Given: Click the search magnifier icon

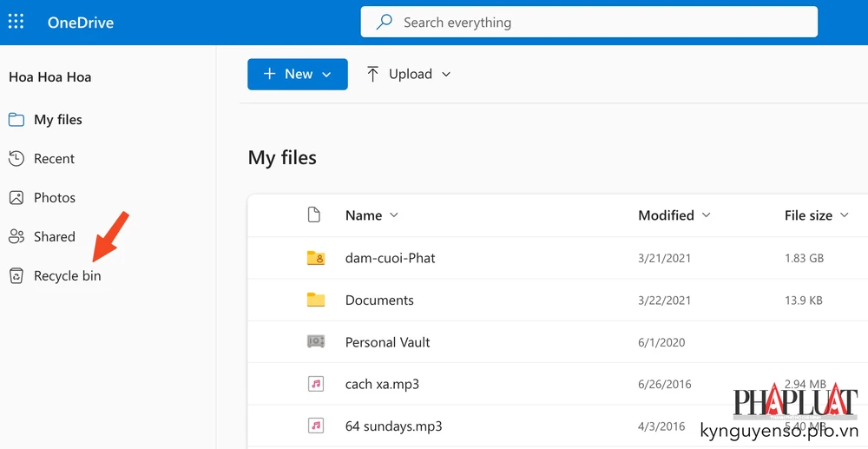Looking at the screenshot, I should click(384, 22).
